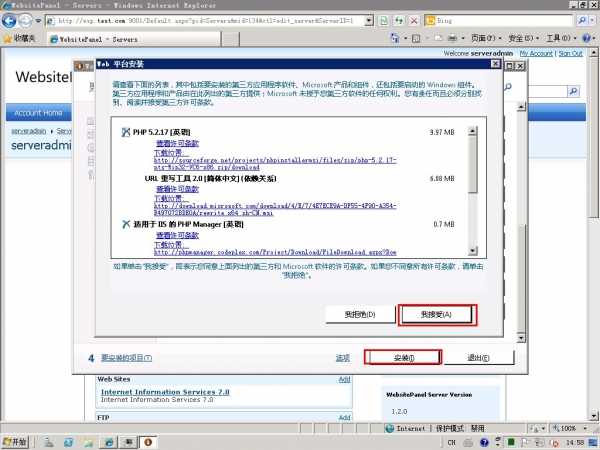Click the red stop loading icon

click(x=414, y=21)
